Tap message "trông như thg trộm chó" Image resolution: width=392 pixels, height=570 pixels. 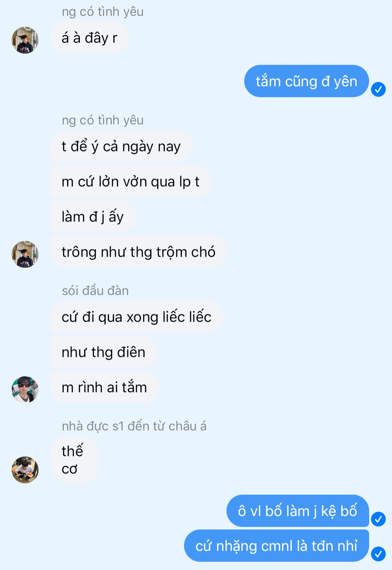139,252
